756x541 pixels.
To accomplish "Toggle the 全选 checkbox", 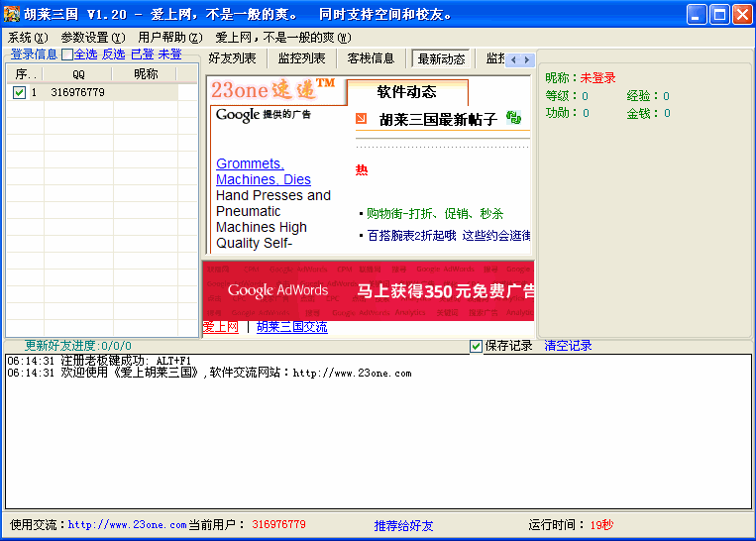I will tap(67, 54).
